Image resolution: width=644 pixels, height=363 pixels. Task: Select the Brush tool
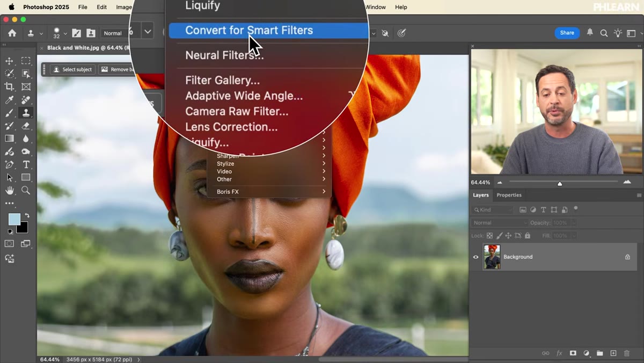(9, 113)
